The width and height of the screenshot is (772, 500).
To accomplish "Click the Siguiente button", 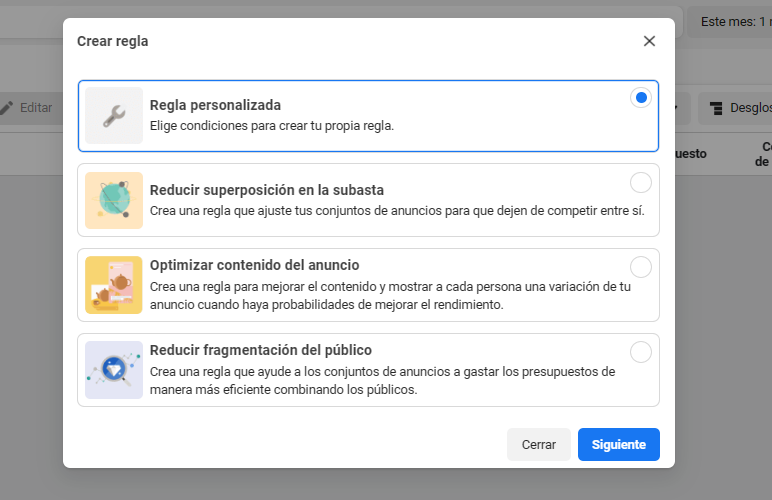I will (x=619, y=444).
